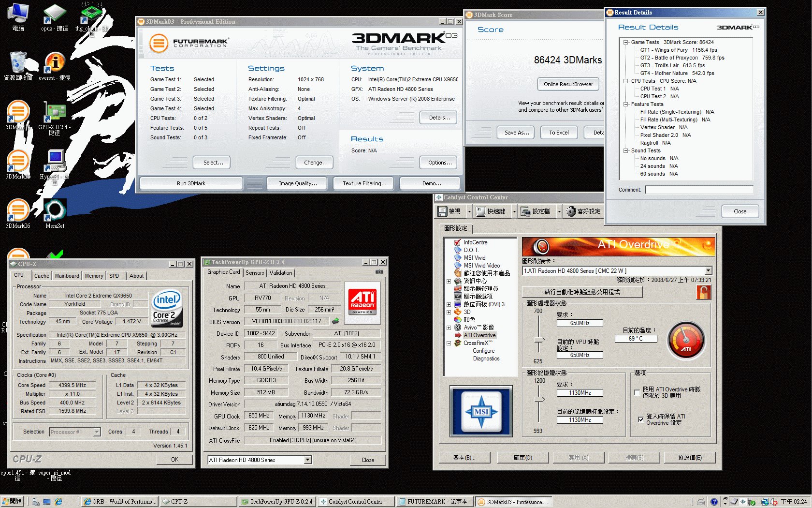The width and height of the screenshot is (812, 508).
Task: Click the Overdrive unlock padlock icon
Action: (x=703, y=292)
